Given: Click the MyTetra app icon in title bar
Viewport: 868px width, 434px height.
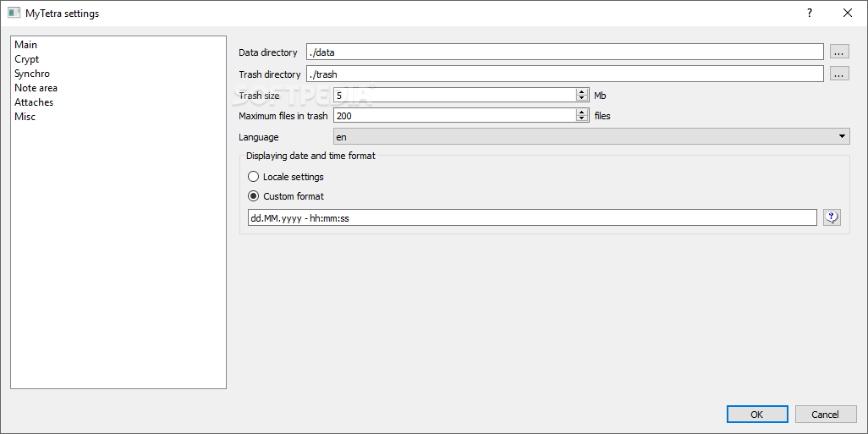Looking at the screenshot, I should tap(14, 13).
